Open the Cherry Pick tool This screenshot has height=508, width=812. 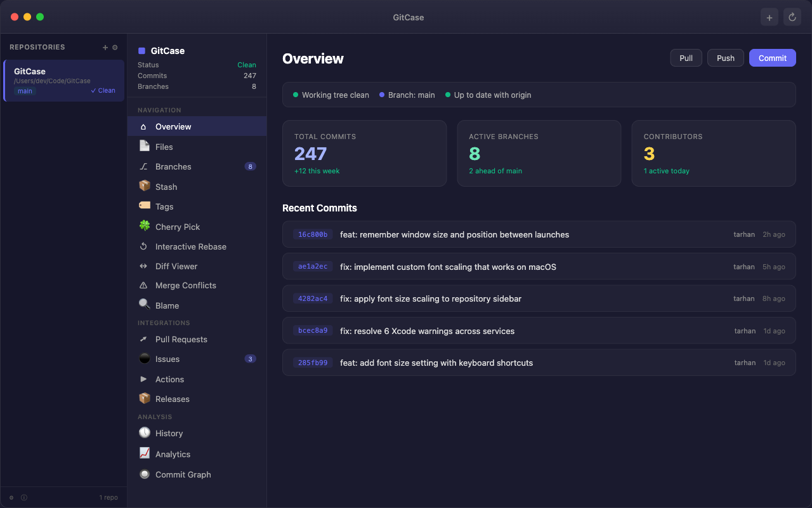pyautogui.click(x=178, y=227)
